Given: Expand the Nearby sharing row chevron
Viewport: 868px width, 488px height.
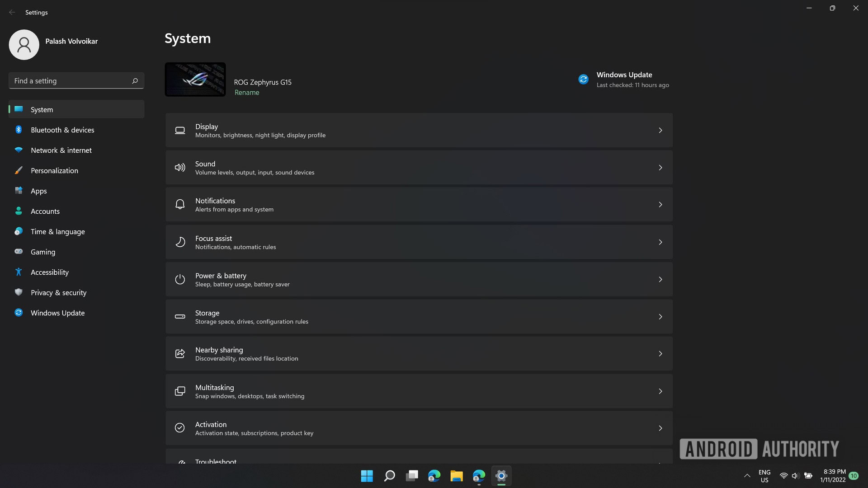Looking at the screenshot, I should point(660,354).
